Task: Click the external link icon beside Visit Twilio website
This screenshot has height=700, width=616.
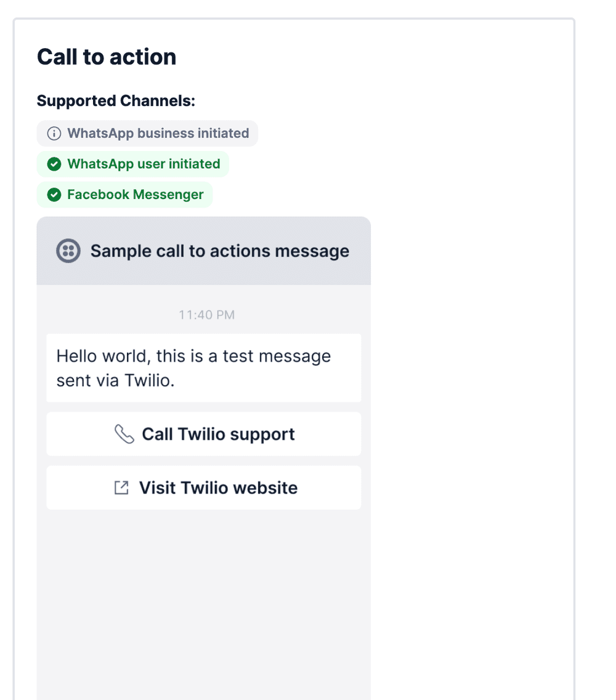Action: pos(122,487)
